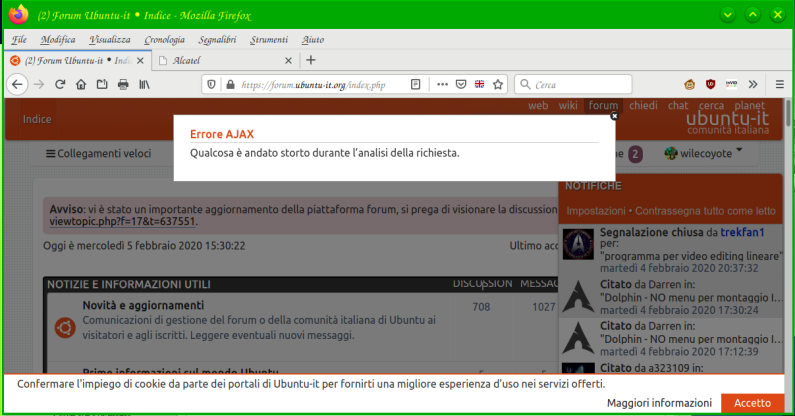Open the Aiuto menu
Viewport: 795px width, 416px height.
312,40
